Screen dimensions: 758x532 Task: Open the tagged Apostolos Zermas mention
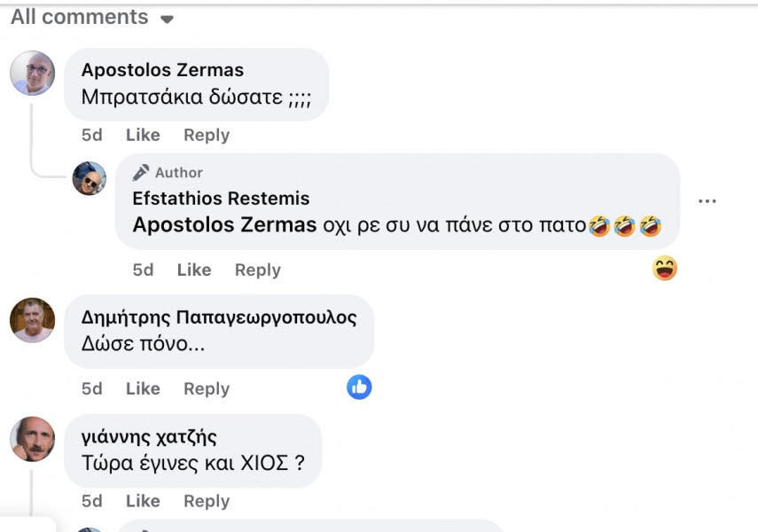(x=224, y=225)
